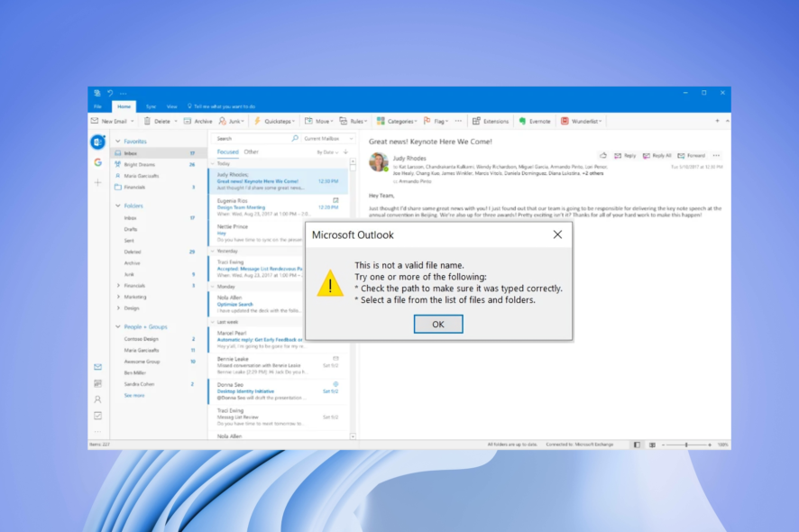The image size is (799, 532).
Task: Open the New Email dropdown arrow
Action: (133, 122)
